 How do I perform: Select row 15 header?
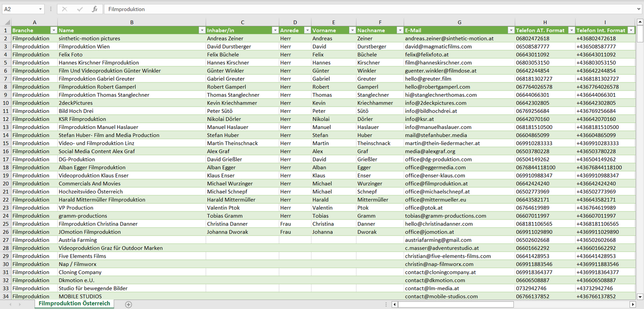click(6, 143)
